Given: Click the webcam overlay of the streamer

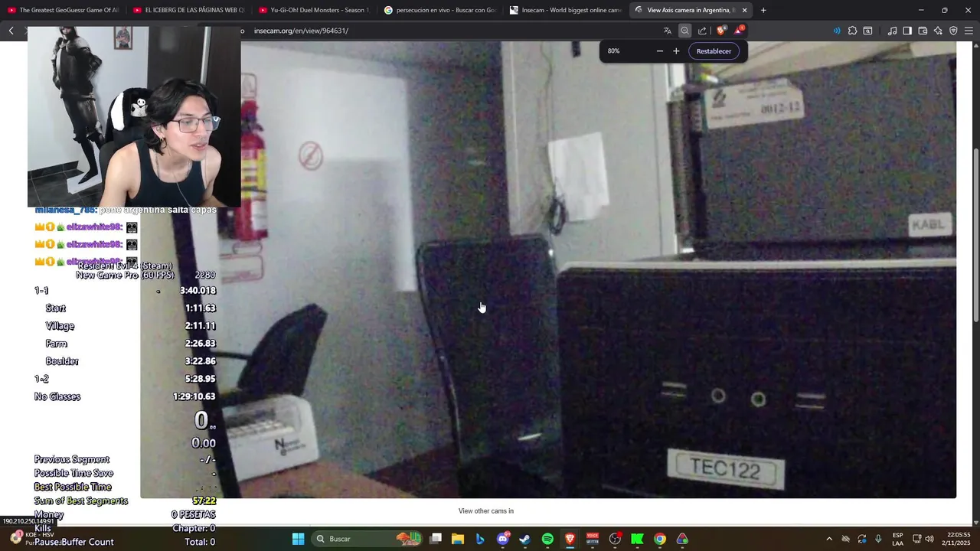Looking at the screenshot, I should coord(134,116).
